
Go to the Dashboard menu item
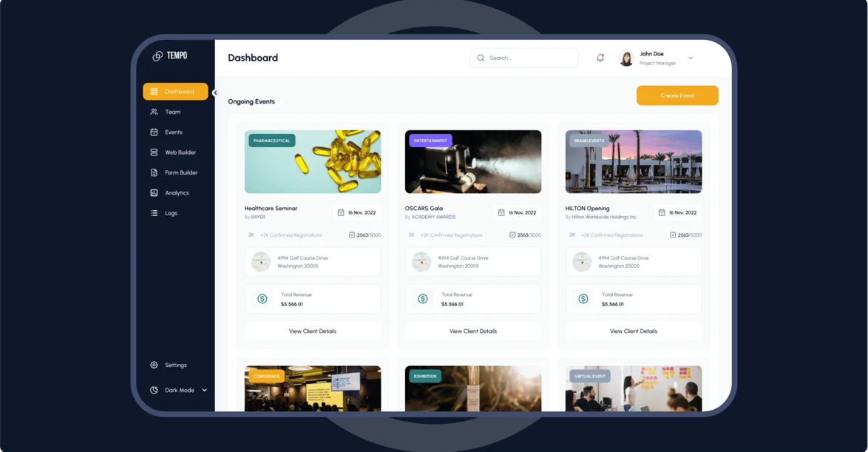175,92
